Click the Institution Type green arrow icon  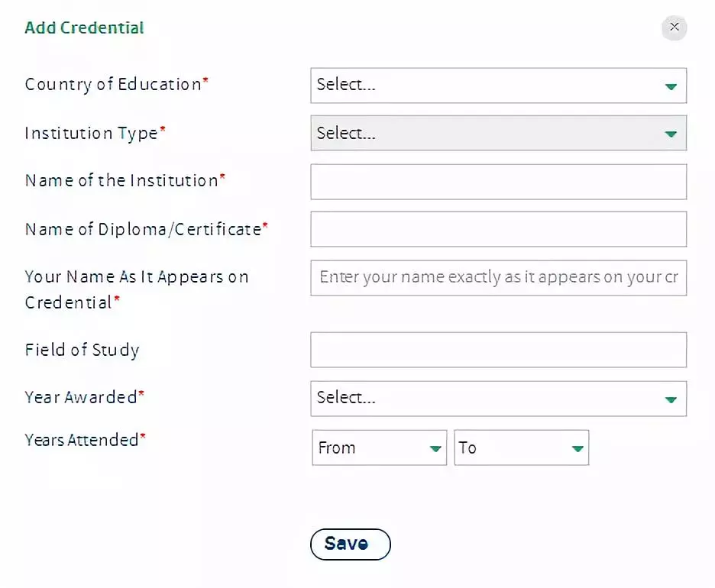tap(671, 134)
